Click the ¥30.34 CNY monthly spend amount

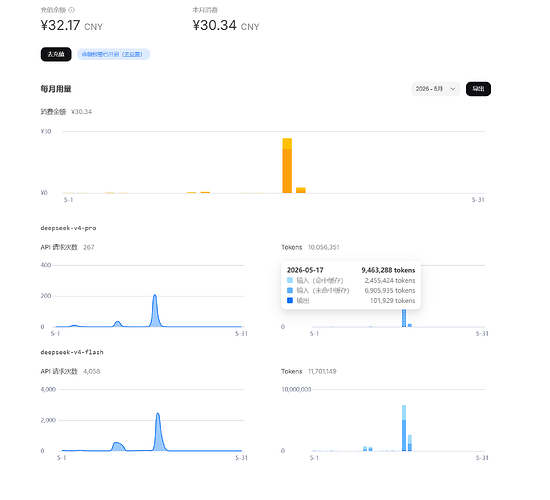tap(226, 26)
